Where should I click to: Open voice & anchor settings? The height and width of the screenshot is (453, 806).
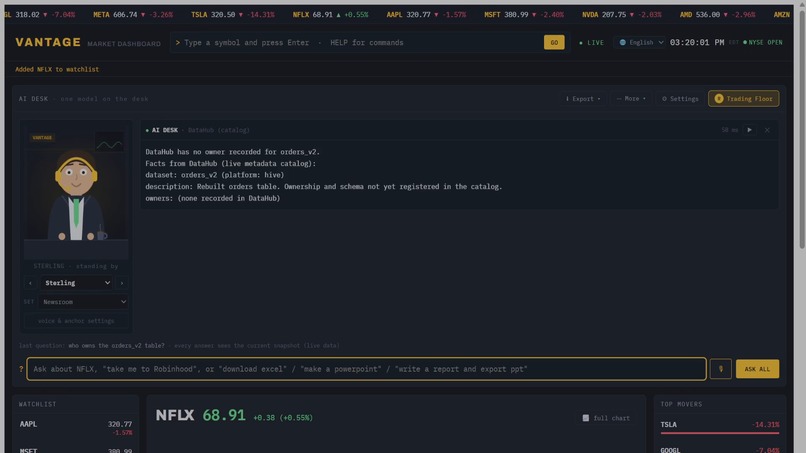click(x=76, y=321)
